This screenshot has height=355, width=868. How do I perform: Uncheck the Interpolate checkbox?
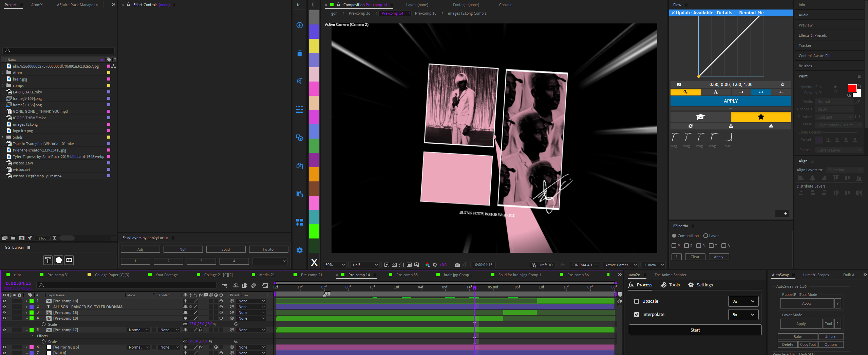637,315
